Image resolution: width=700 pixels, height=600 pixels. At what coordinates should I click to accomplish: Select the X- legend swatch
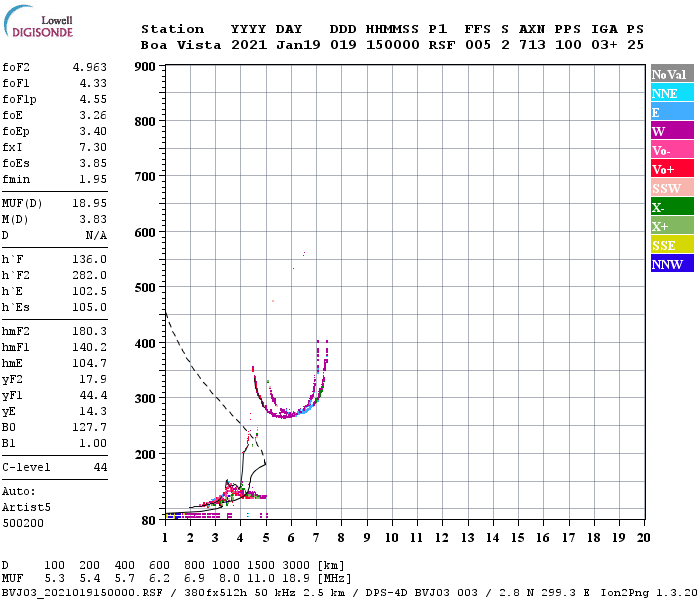click(672, 207)
